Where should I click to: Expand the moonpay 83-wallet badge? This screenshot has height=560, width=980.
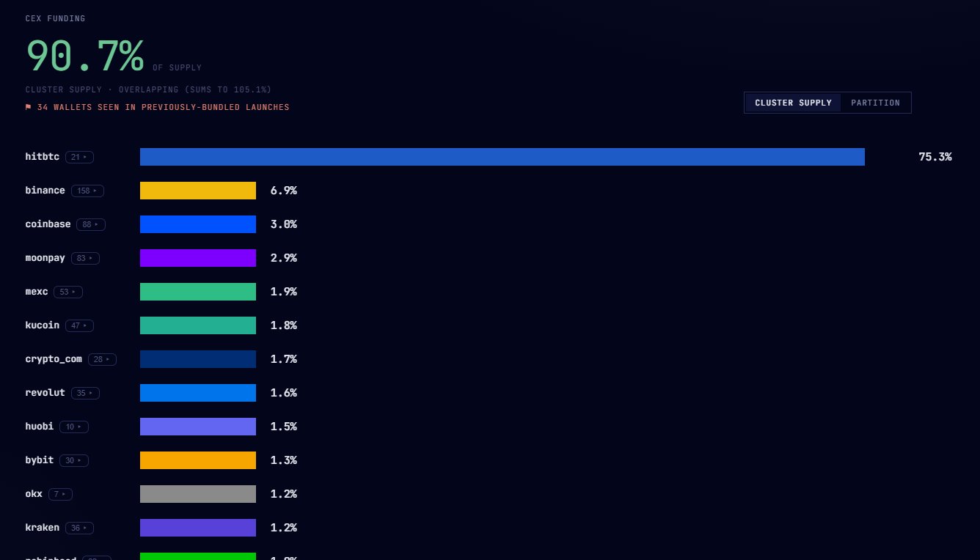point(85,258)
